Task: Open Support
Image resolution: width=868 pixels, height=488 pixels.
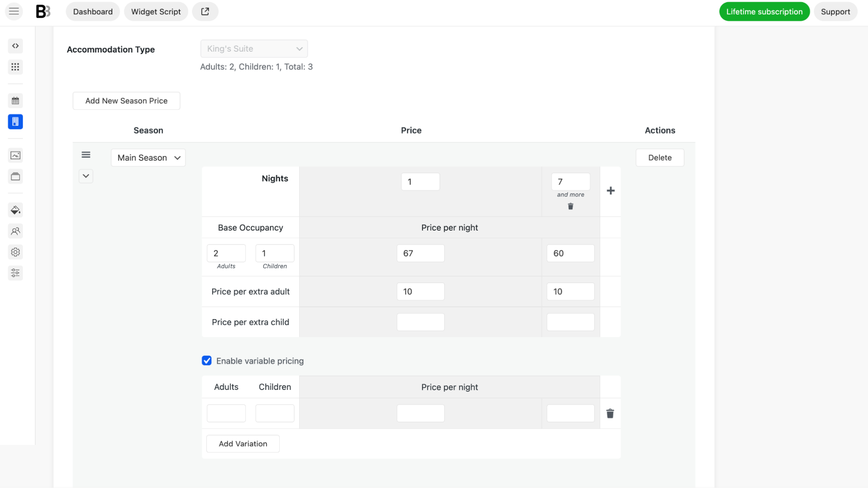Action: tap(835, 11)
